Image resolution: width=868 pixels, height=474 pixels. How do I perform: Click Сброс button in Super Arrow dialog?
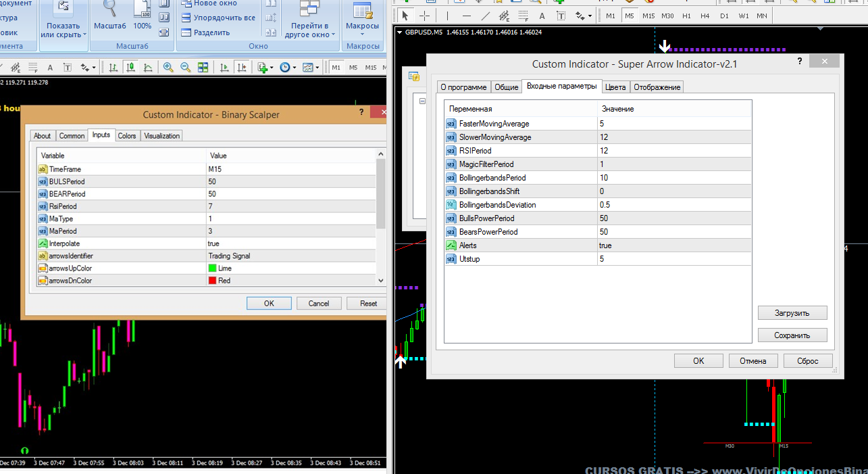pos(808,361)
